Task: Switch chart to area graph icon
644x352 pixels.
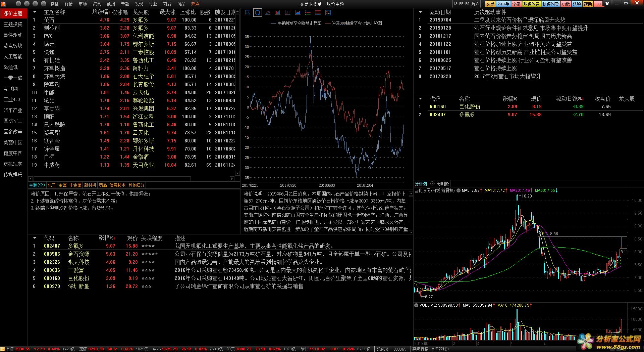Action: [x=298, y=12]
